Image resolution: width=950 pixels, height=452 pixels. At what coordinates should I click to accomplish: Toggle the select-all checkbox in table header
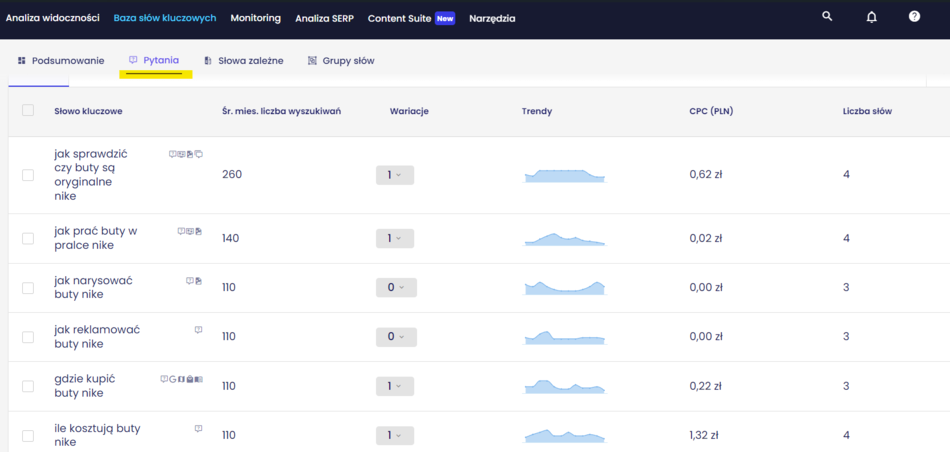28,111
